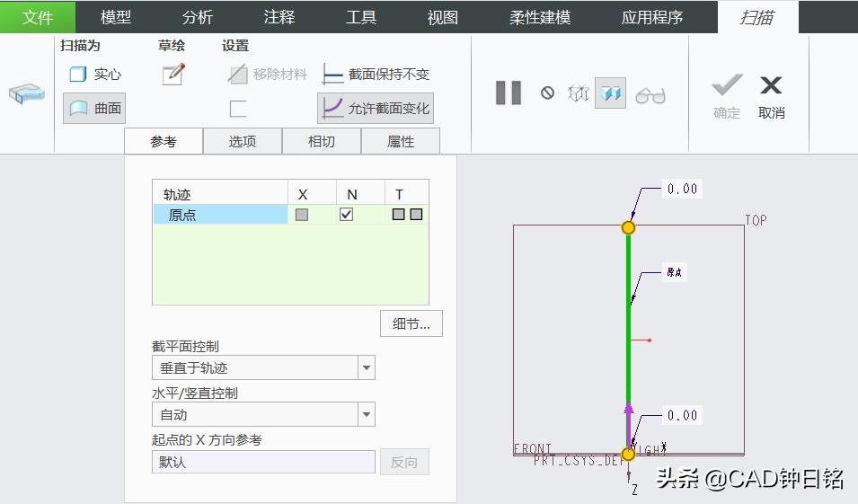Select 曲面 surface sweep option
Viewport: 858px width, 504px height.
(x=94, y=109)
